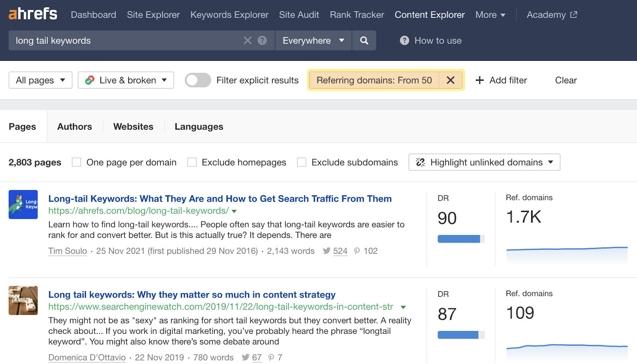Click the DR 90 progress bar
The image size is (637, 364).
click(x=461, y=239)
